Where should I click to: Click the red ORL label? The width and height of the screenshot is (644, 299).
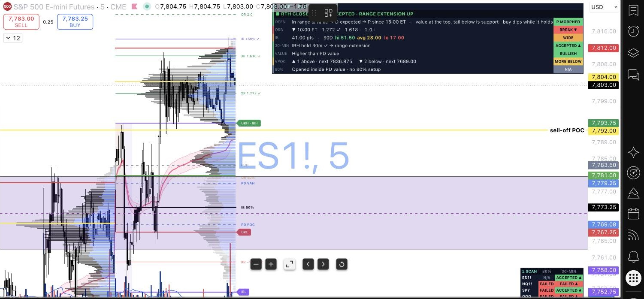245,232
